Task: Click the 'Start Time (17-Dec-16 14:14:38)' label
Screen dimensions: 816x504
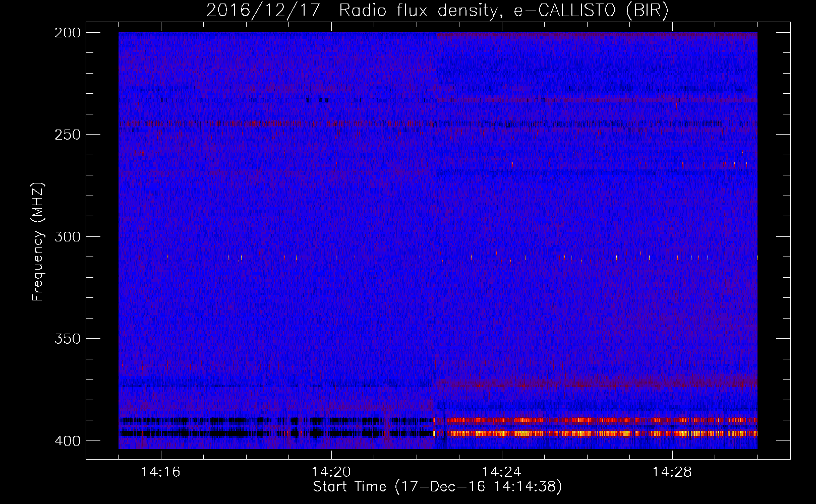Action: 437,487
